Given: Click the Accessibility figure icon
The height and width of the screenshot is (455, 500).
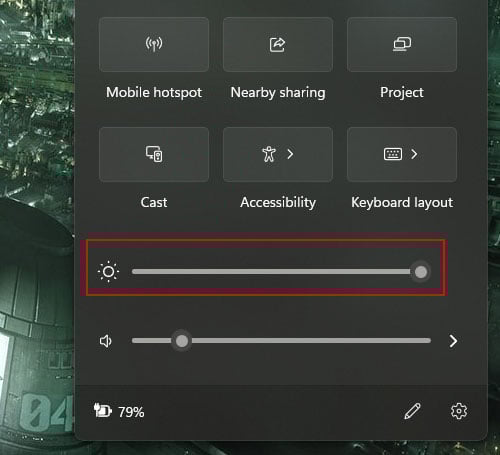Looking at the screenshot, I should tap(269, 154).
